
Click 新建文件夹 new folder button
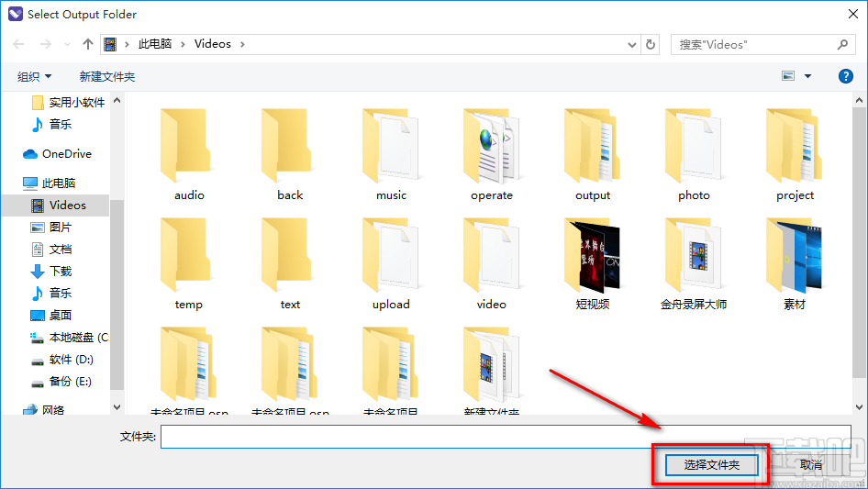point(106,76)
